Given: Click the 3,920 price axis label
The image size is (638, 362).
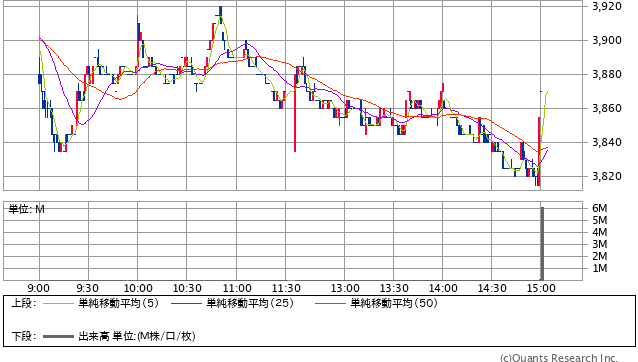Looking at the screenshot, I should (x=607, y=6).
